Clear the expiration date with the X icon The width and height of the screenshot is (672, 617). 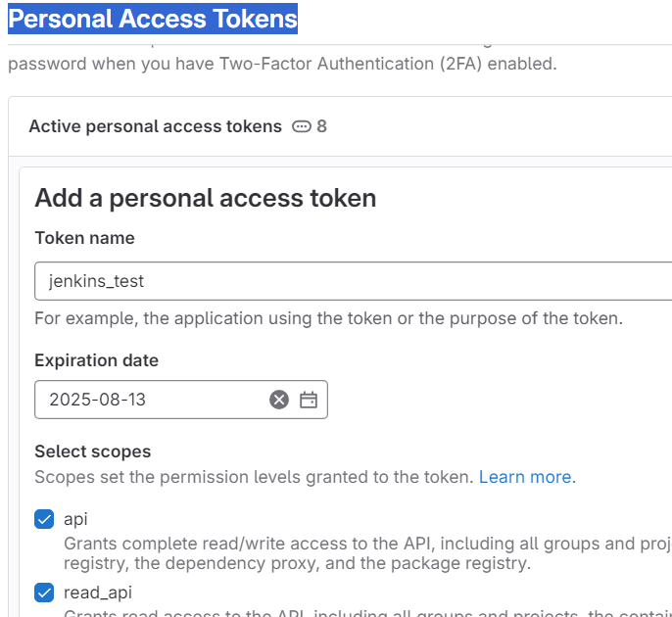pos(279,400)
